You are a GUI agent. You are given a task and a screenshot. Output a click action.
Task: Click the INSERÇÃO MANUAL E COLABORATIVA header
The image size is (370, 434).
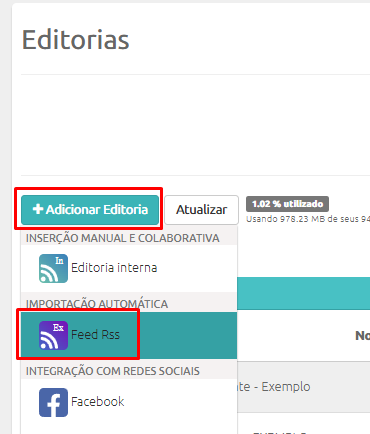123,238
